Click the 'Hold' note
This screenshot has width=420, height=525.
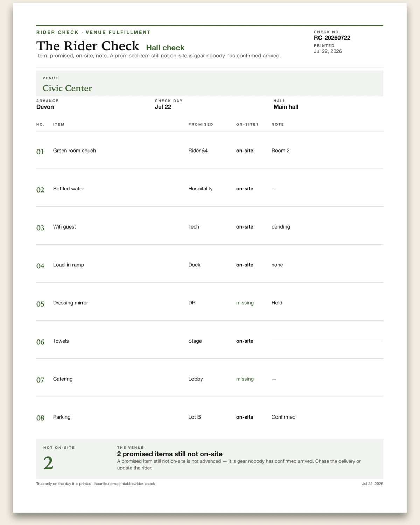(x=277, y=303)
